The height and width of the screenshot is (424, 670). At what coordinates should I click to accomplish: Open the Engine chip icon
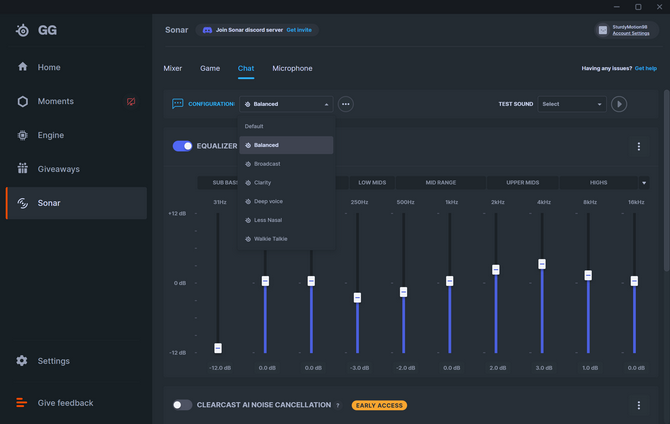[x=23, y=135]
